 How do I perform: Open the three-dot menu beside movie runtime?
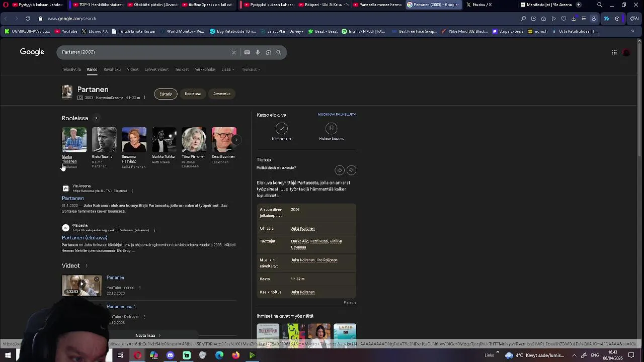click(x=144, y=98)
